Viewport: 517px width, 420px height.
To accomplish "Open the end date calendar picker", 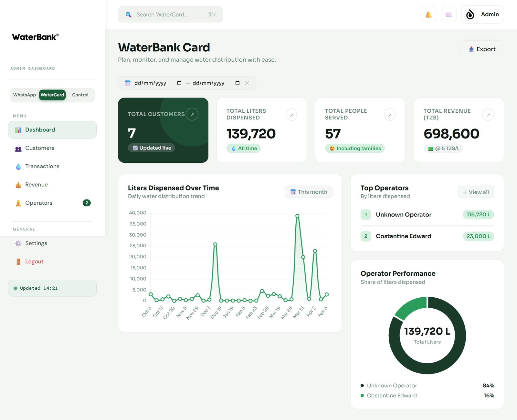I will [x=237, y=83].
